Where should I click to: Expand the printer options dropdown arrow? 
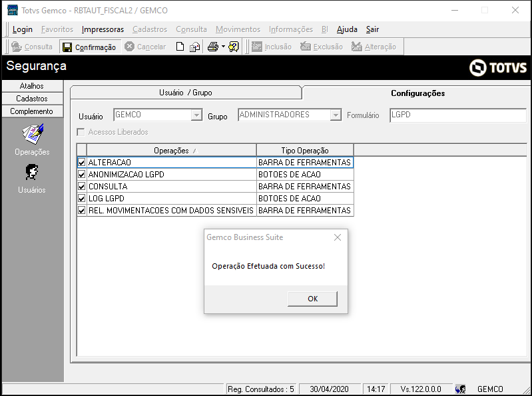[x=223, y=47]
